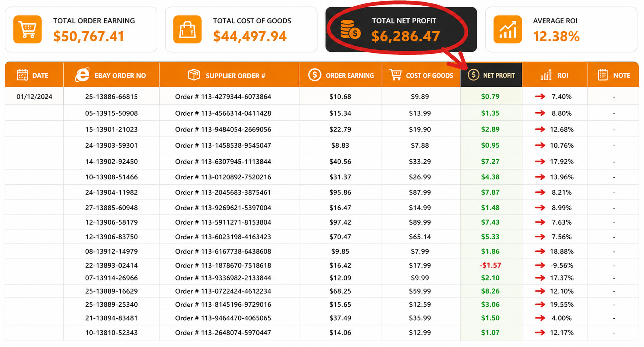Viewport: 644px width, 347px height.
Task: Click the red arrow icon next to 12.17% ROI
Action: [540, 332]
